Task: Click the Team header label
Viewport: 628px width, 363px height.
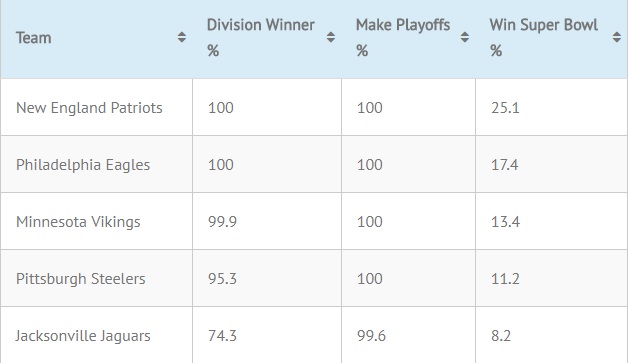Action: click(34, 38)
